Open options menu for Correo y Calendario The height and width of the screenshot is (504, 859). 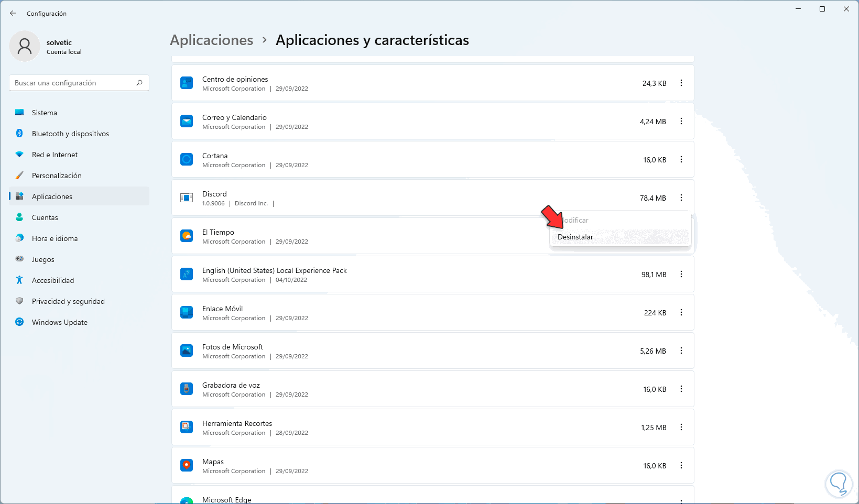pyautogui.click(x=681, y=121)
